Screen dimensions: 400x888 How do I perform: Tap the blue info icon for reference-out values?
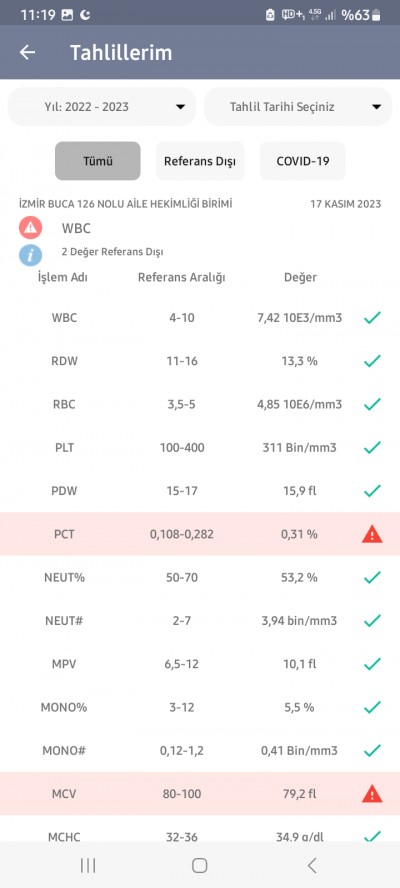tap(30, 255)
